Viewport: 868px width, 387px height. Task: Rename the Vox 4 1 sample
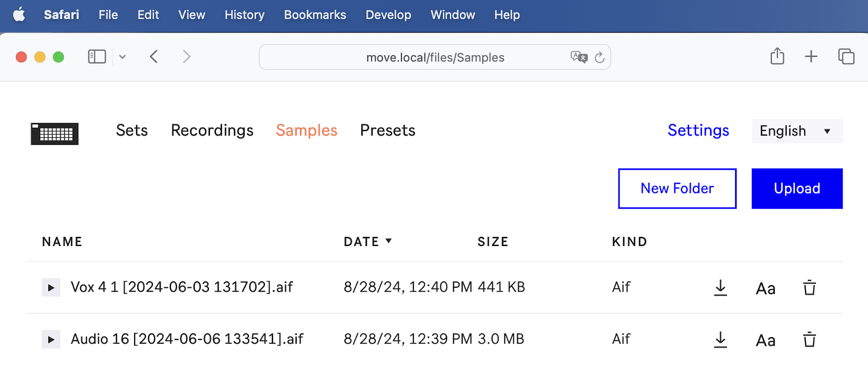[765, 288]
